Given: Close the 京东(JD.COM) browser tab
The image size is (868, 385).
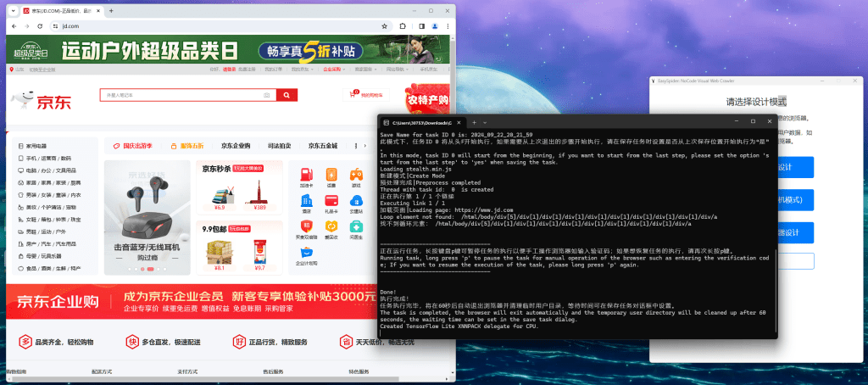Looking at the screenshot, I should pos(98,11).
